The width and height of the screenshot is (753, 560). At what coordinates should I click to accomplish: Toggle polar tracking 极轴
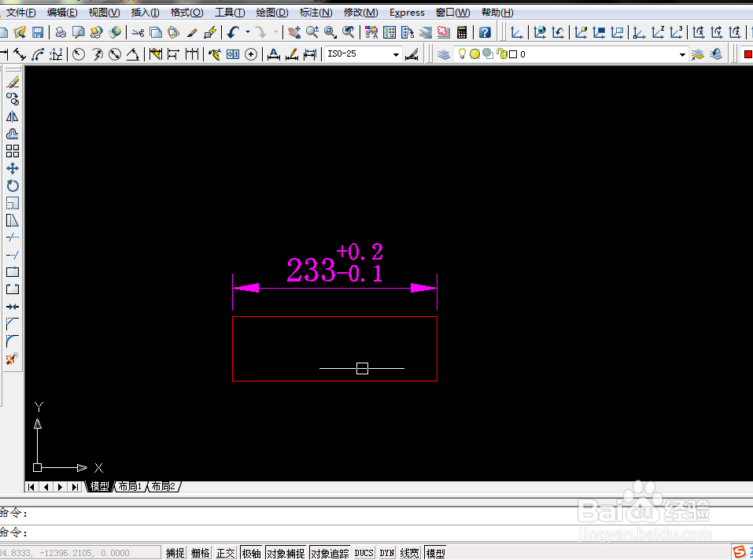(x=251, y=553)
